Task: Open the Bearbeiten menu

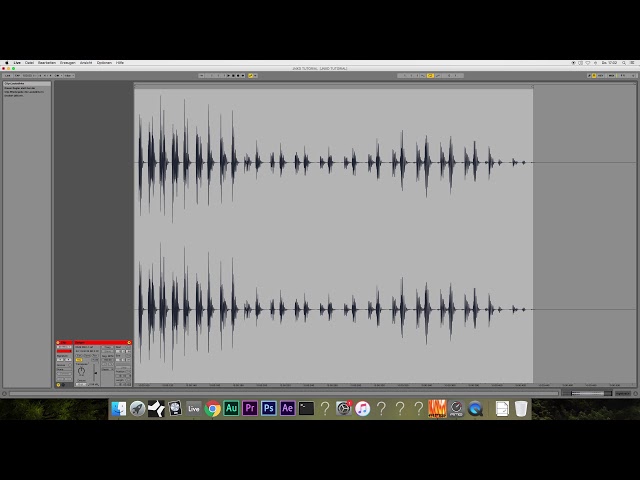Action: click(x=47, y=63)
